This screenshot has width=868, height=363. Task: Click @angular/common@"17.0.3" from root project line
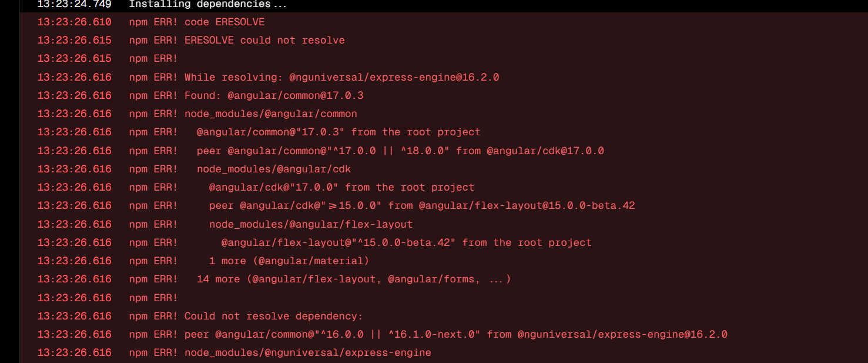(338, 132)
